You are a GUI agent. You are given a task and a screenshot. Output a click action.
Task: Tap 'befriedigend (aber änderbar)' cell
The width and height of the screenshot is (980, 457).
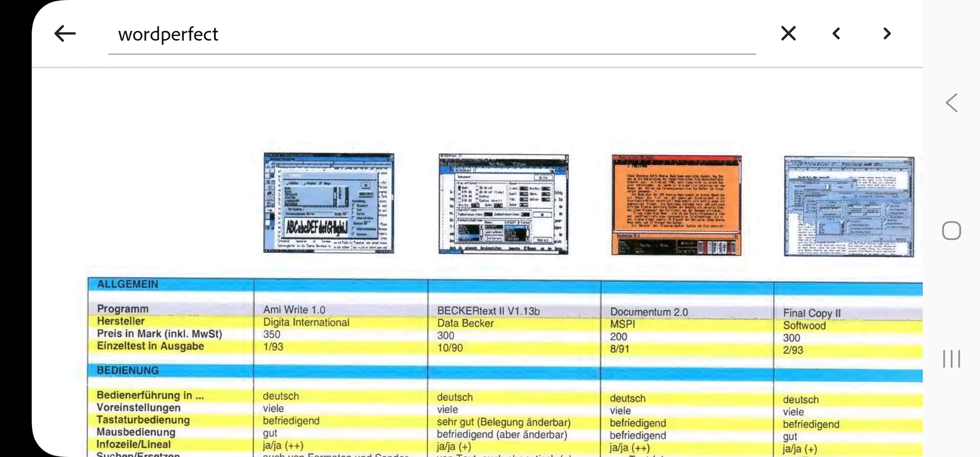(x=502, y=435)
